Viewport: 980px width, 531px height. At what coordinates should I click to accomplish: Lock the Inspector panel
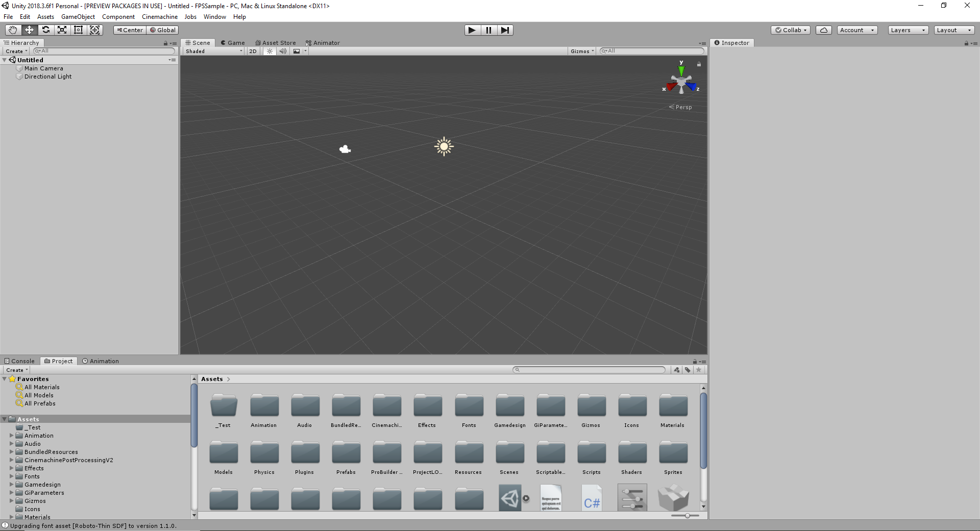pyautogui.click(x=966, y=43)
